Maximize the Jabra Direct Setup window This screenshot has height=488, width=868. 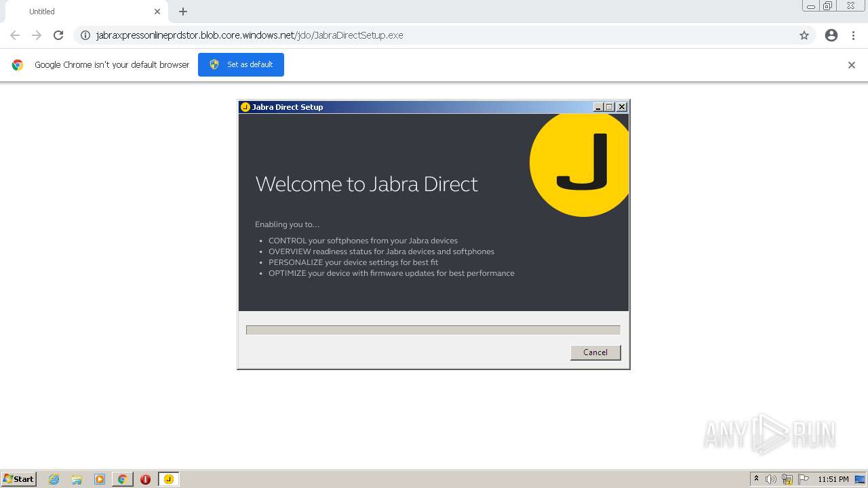609,107
